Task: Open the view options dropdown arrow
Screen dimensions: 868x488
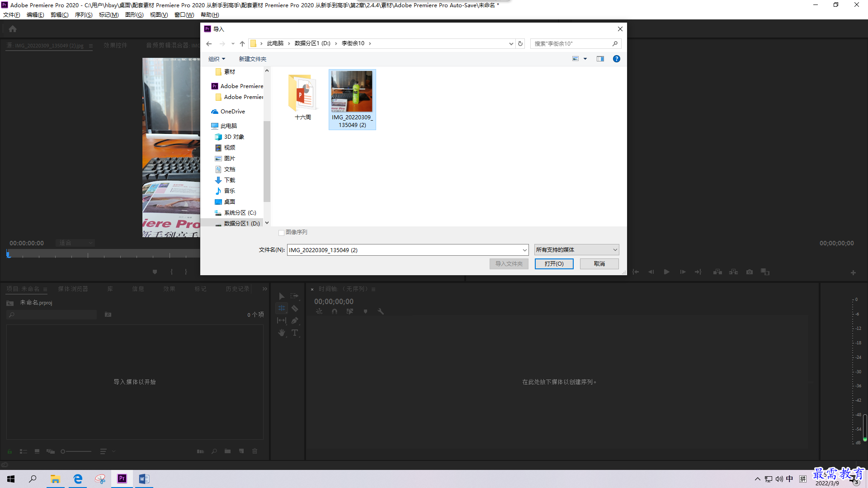Action: click(x=585, y=59)
